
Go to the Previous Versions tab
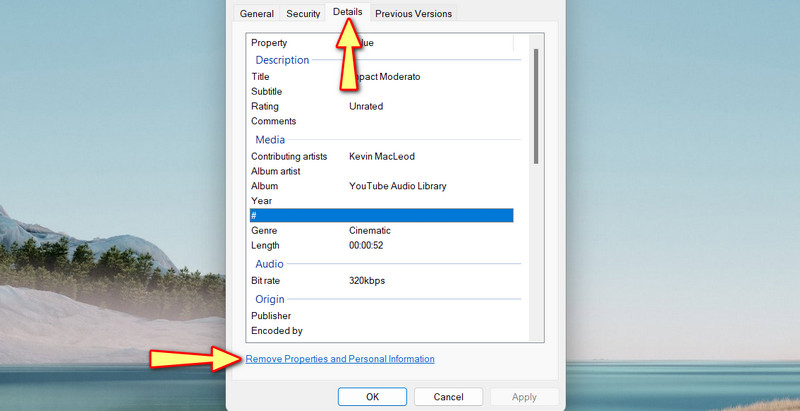click(414, 14)
